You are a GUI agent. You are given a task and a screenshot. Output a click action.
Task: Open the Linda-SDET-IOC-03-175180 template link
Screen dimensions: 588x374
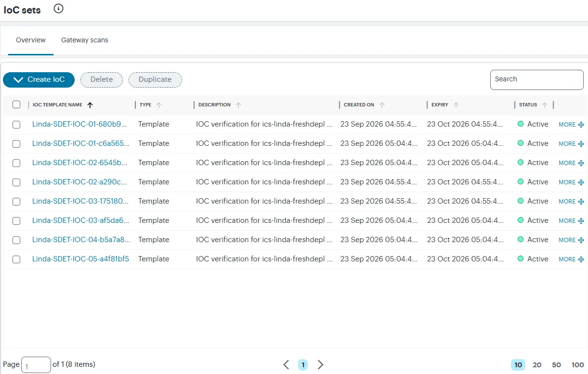[x=80, y=201]
